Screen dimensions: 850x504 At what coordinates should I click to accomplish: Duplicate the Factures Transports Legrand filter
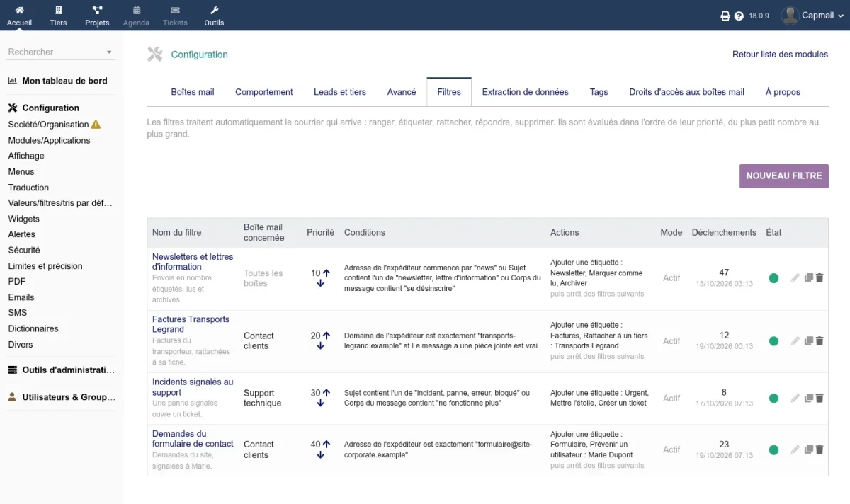click(x=808, y=340)
